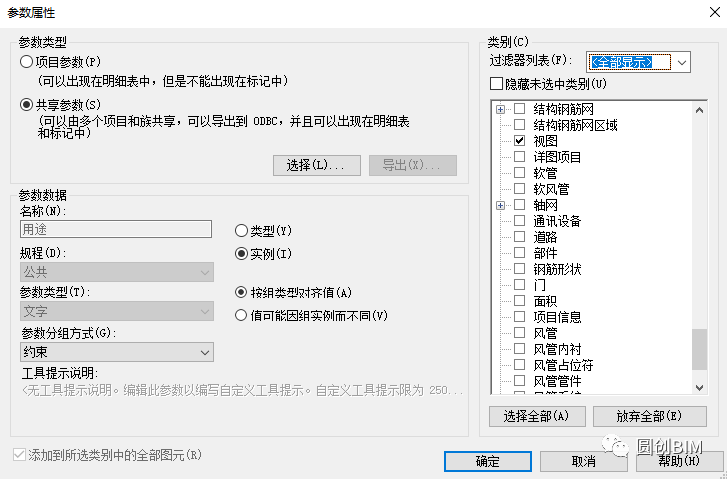Expand the 轴网 tree node
The width and height of the screenshot is (727, 479).
point(500,205)
